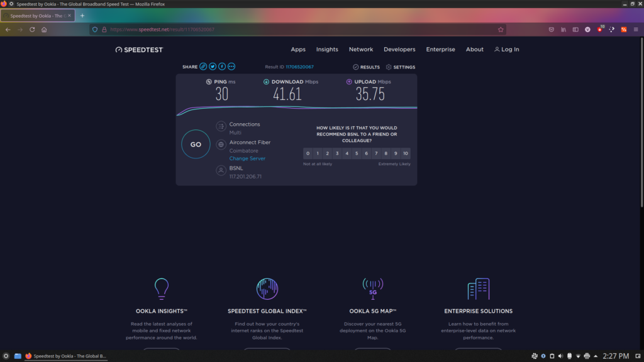Click the Log In link
Screen dimensions: 644x362
click(x=506, y=49)
